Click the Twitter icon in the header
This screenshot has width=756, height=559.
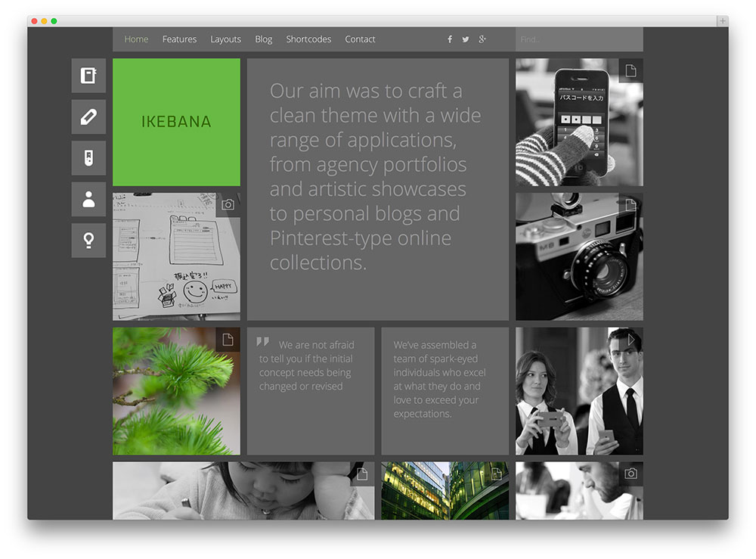(x=466, y=39)
